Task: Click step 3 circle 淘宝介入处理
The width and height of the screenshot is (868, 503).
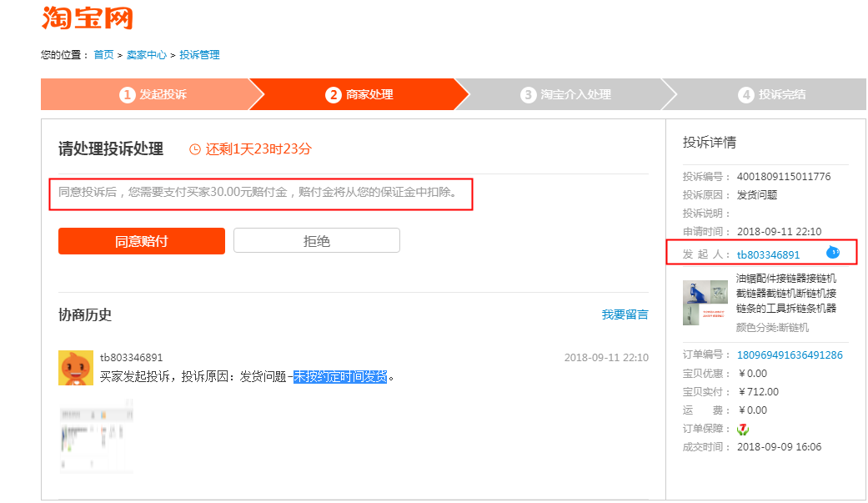Action: (528, 95)
